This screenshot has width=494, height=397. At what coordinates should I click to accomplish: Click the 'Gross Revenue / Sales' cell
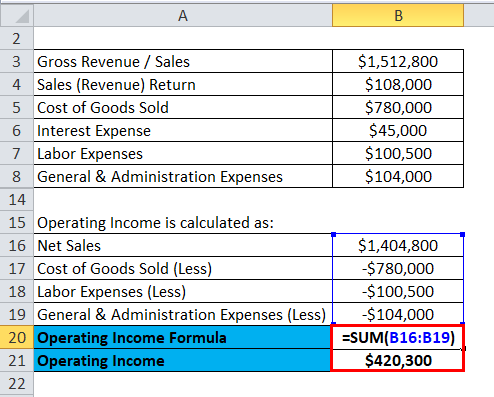(183, 61)
